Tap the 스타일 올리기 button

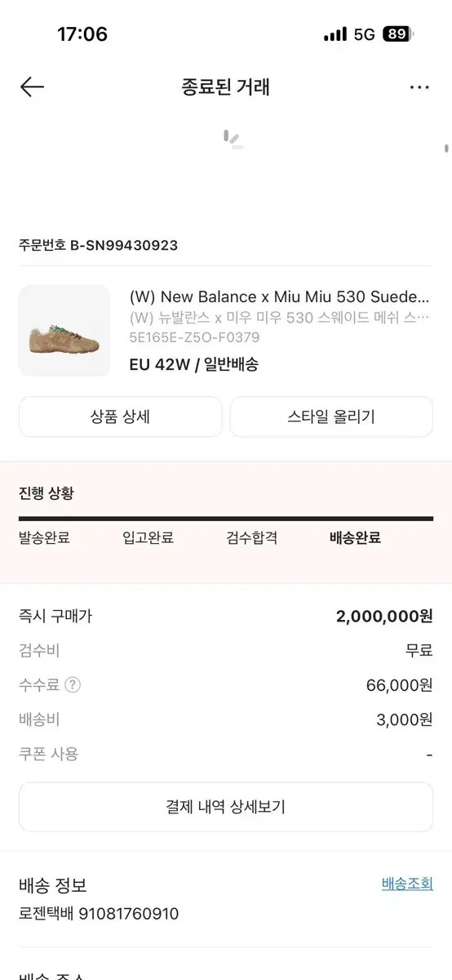pos(331,417)
